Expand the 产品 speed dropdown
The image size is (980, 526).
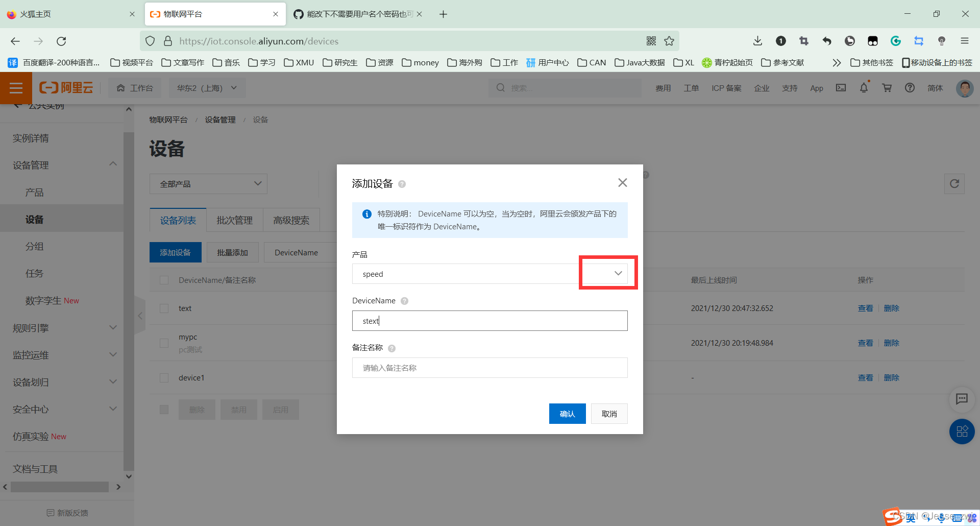pos(618,274)
